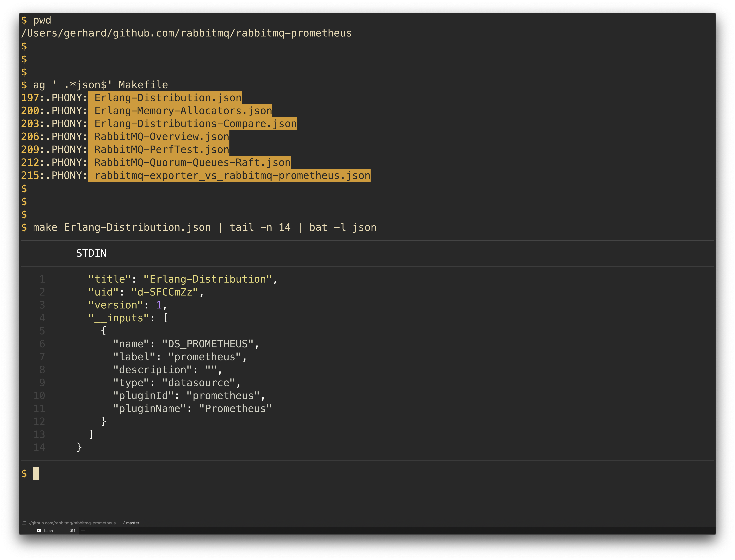This screenshot has width=735, height=560.
Task: Click the master branch name
Action: [133, 523]
